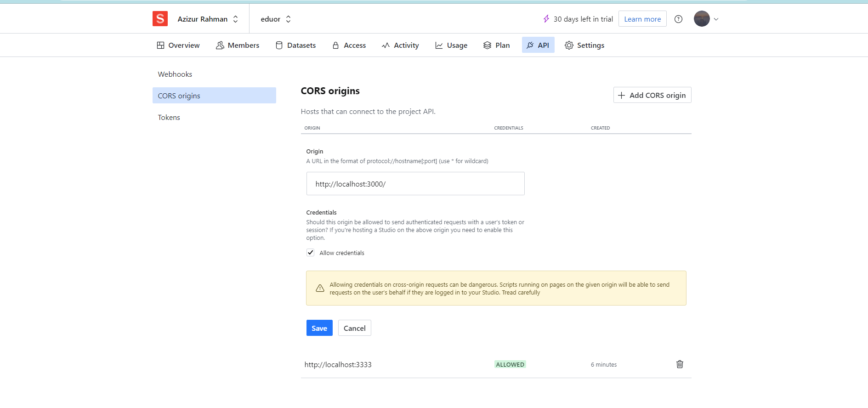Image resolution: width=868 pixels, height=408 pixels.
Task: Click the Sanity red S logo
Action: pos(160,19)
